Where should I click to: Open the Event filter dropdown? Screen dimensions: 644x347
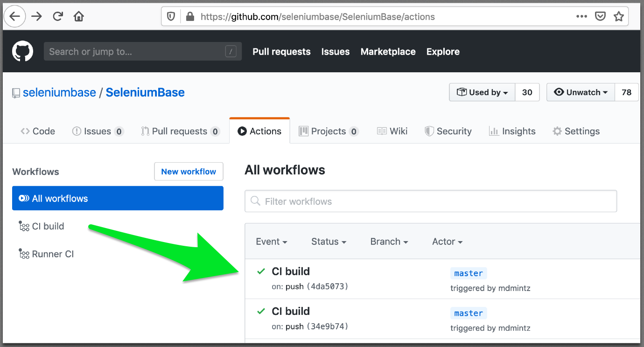271,242
